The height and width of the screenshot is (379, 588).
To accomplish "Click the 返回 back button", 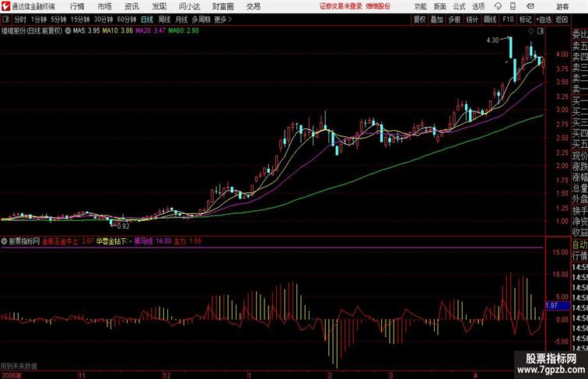I will 562,19.
